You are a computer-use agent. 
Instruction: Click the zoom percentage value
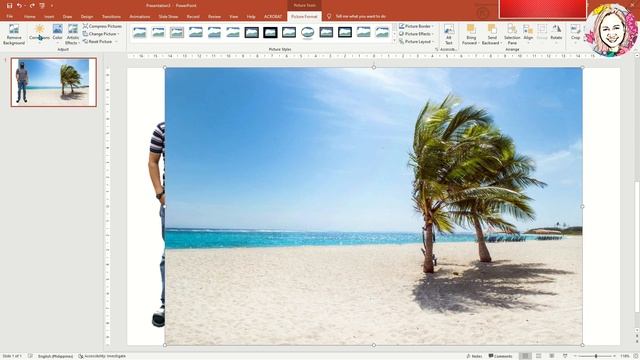625,356
